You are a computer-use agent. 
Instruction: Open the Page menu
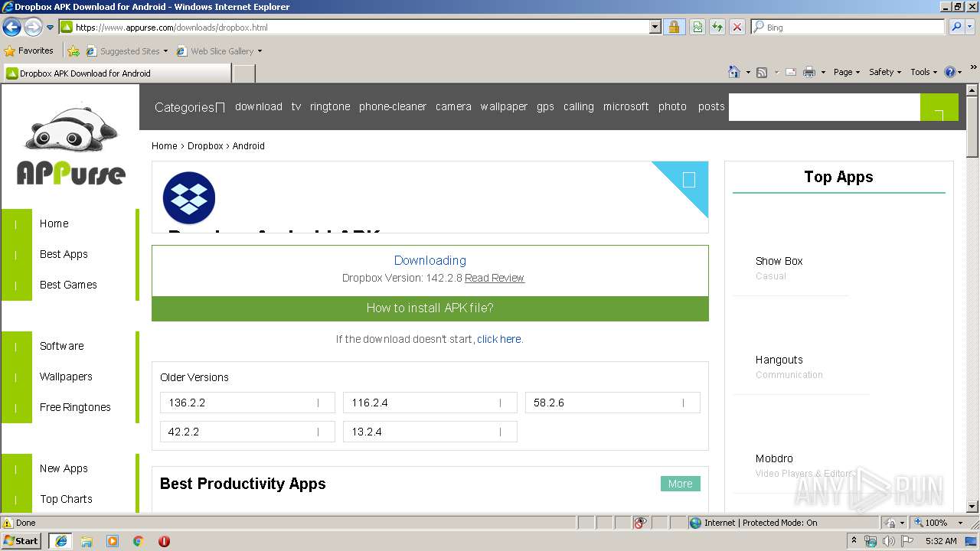pos(847,72)
